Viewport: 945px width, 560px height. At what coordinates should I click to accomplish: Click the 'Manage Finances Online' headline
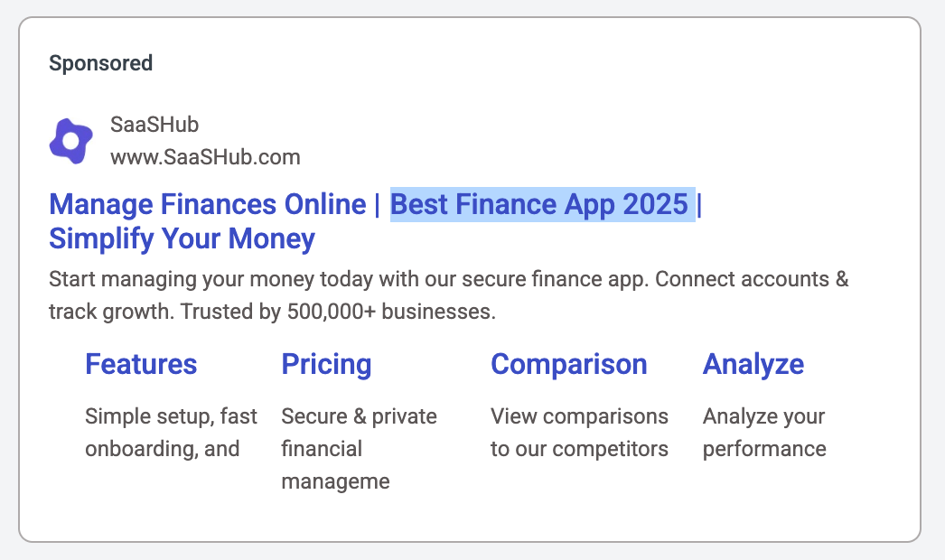pos(207,204)
